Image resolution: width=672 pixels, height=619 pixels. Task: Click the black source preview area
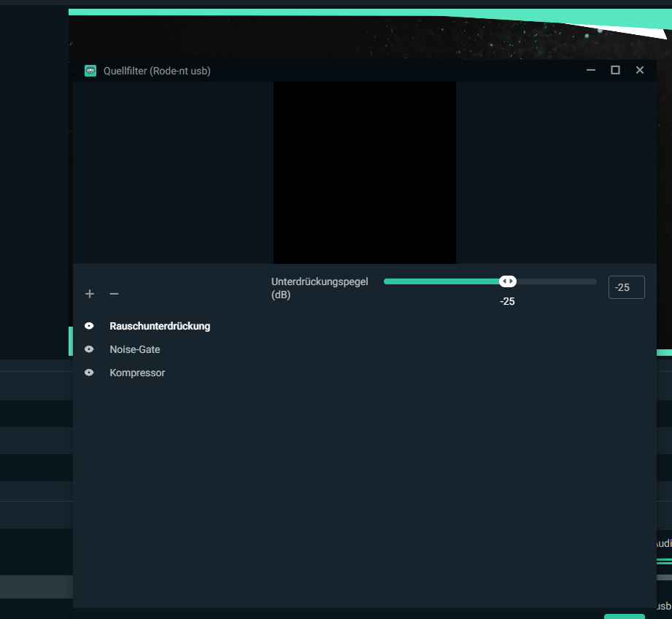pos(364,173)
